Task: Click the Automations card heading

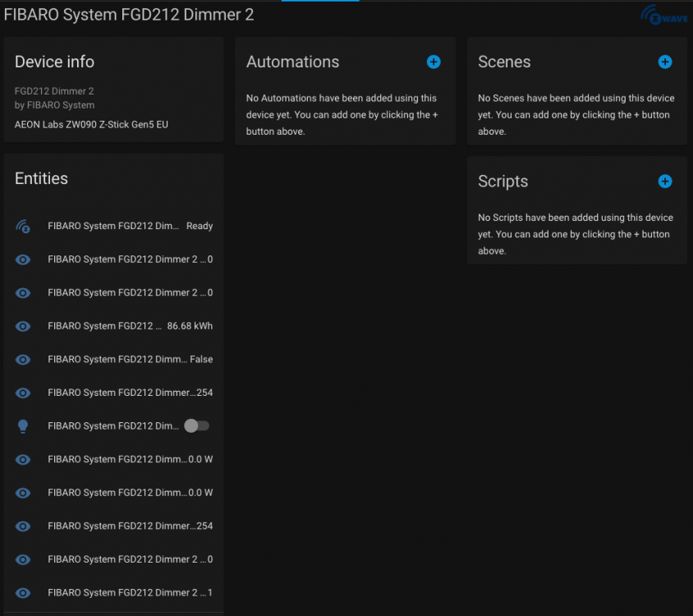Action: coord(292,62)
